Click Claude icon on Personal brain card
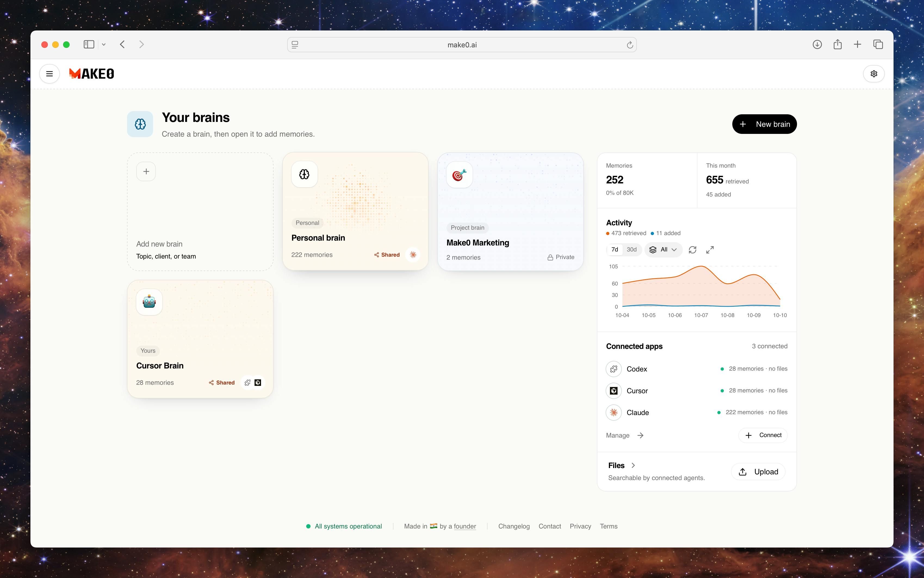924x578 pixels. click(413, 255)
